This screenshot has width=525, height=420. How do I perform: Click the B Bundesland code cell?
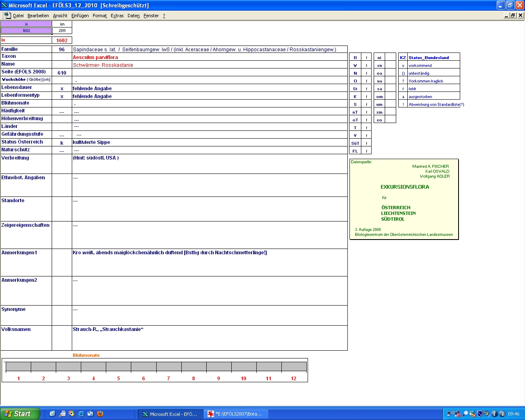point(355,57)
